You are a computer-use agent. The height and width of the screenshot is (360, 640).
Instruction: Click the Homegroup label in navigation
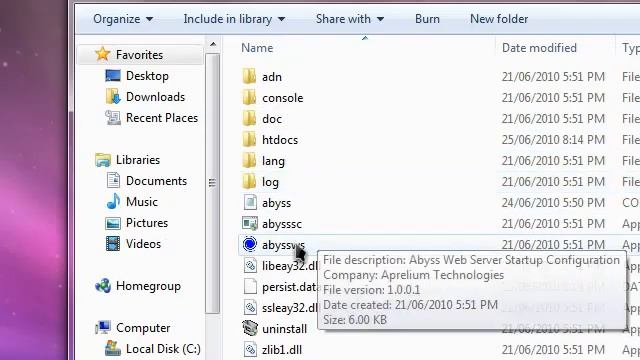(148, 286)
